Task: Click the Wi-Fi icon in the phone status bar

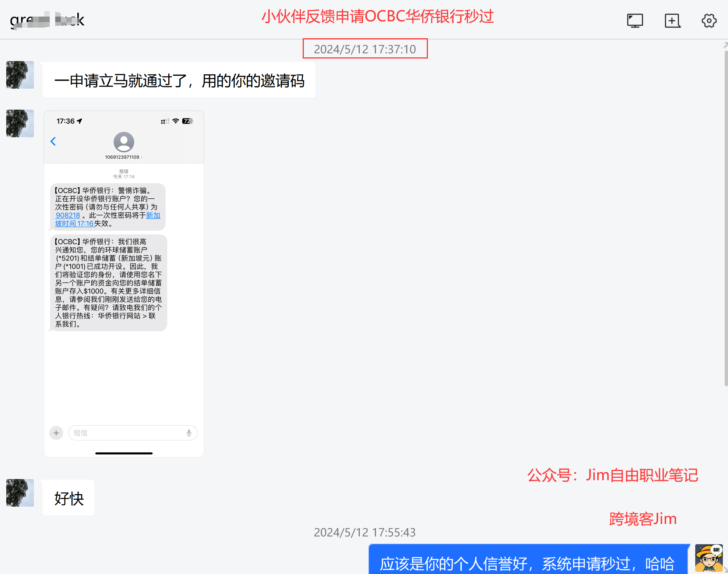Action: 175,121
